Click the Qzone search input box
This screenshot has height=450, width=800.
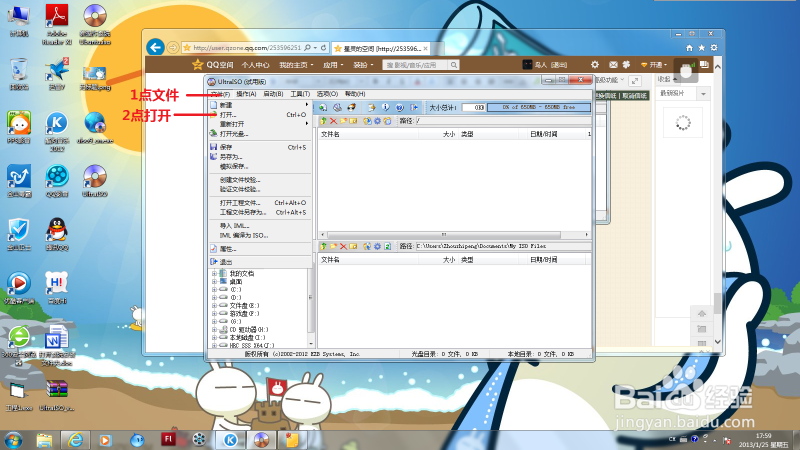[x=415, y=65]
